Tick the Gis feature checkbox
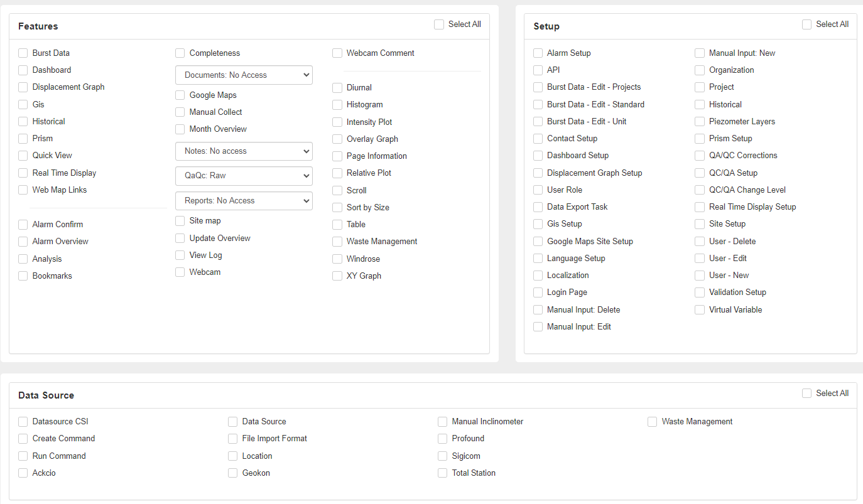The width and height of the screenshot is (863, 504). pyautogui.click(x=23, y=105)
